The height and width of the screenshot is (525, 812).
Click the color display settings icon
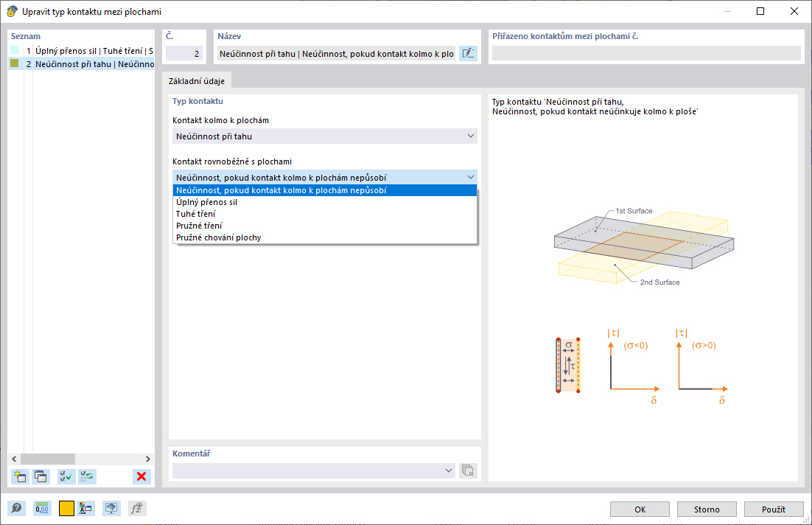pyautogui.click(x=85, y=509)
